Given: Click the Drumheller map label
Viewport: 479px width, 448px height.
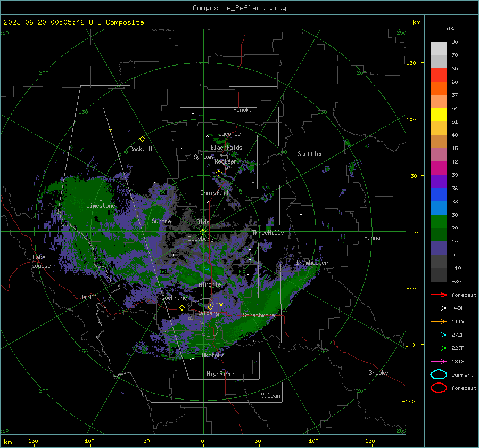Looking at the screenshot, I should pos(312,263).
